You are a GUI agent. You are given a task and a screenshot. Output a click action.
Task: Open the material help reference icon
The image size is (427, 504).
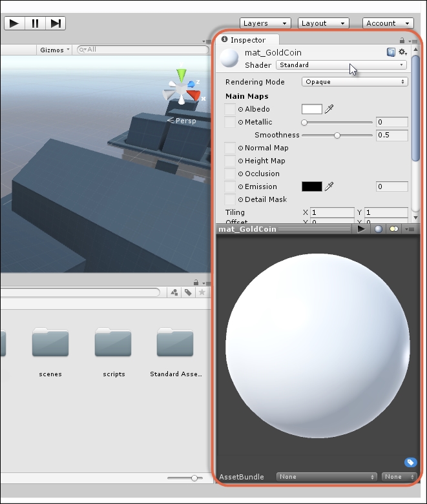[391, 52]
